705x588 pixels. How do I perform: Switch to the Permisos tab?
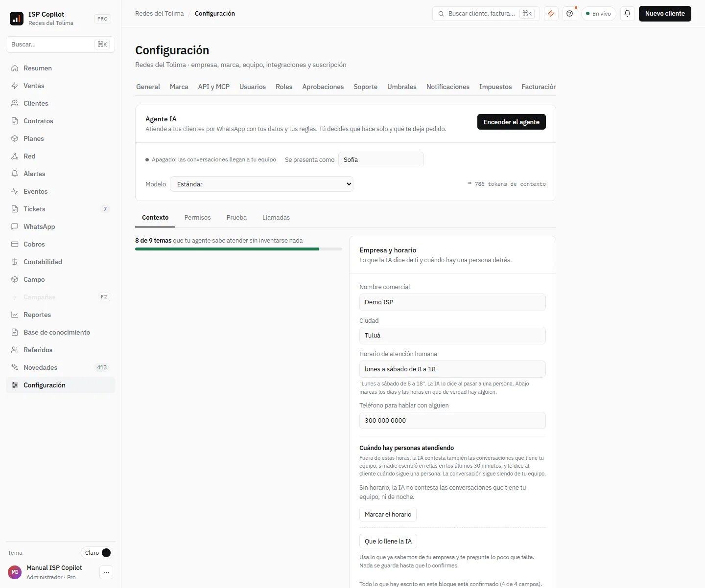tap(197, 218)
